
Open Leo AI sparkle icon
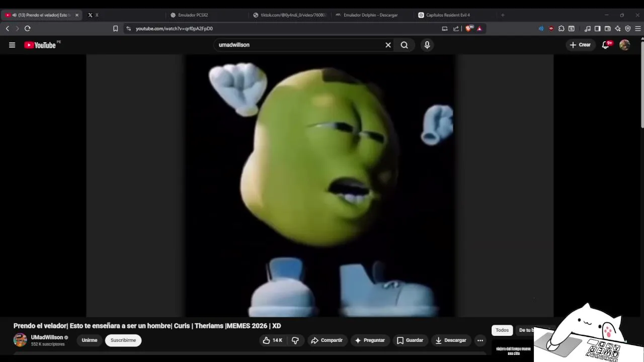[618, 29]
